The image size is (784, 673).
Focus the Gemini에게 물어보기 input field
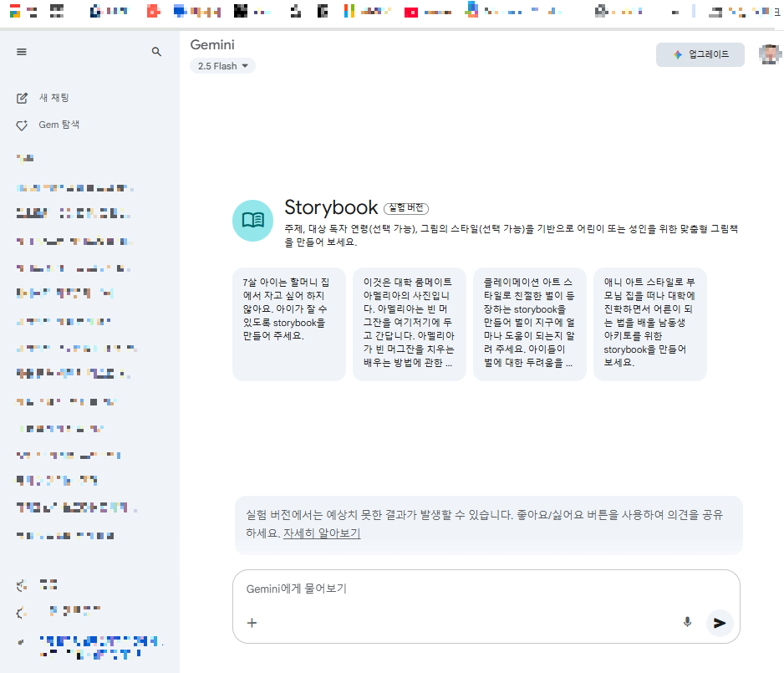coord(486,589)
